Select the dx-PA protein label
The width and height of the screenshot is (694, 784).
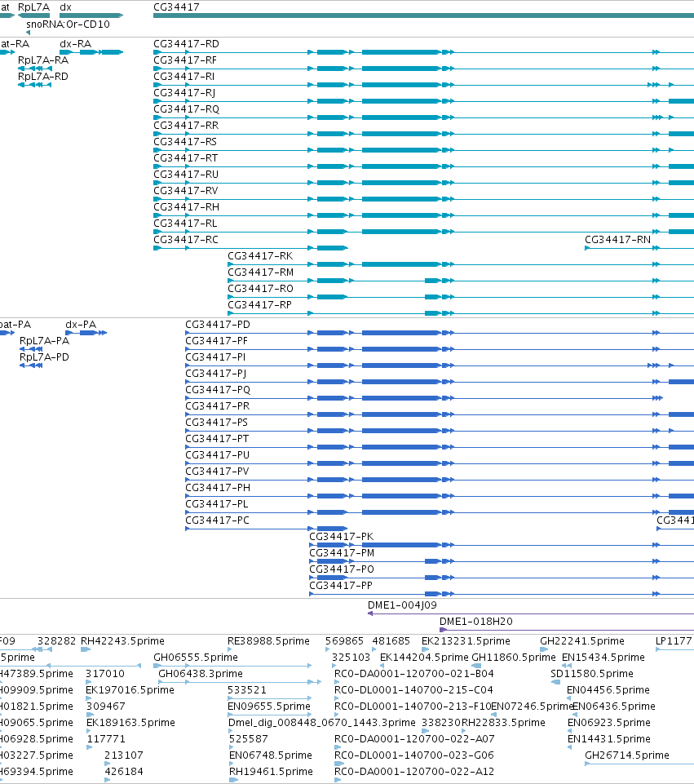pyautogui.click(x=81, y=325)
